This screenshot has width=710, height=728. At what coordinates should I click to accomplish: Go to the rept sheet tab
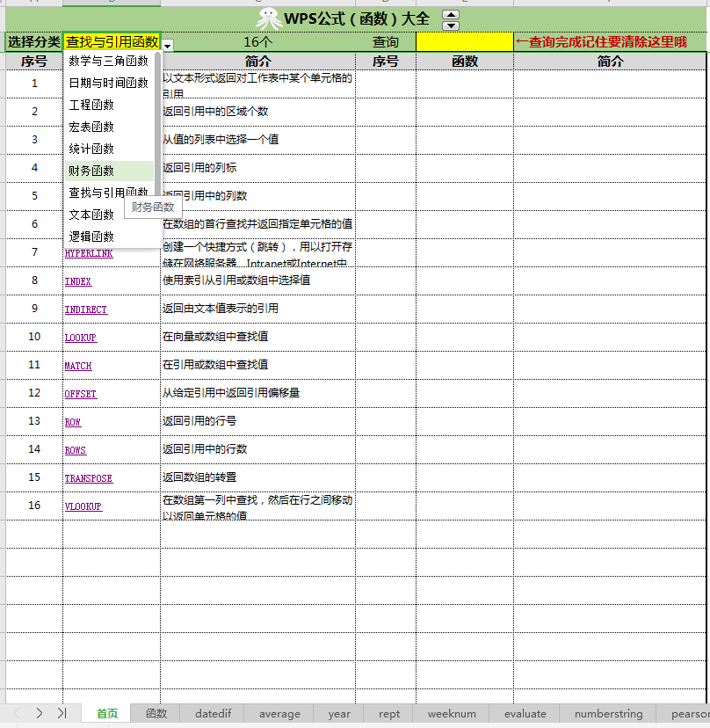(x=389, y=714)
